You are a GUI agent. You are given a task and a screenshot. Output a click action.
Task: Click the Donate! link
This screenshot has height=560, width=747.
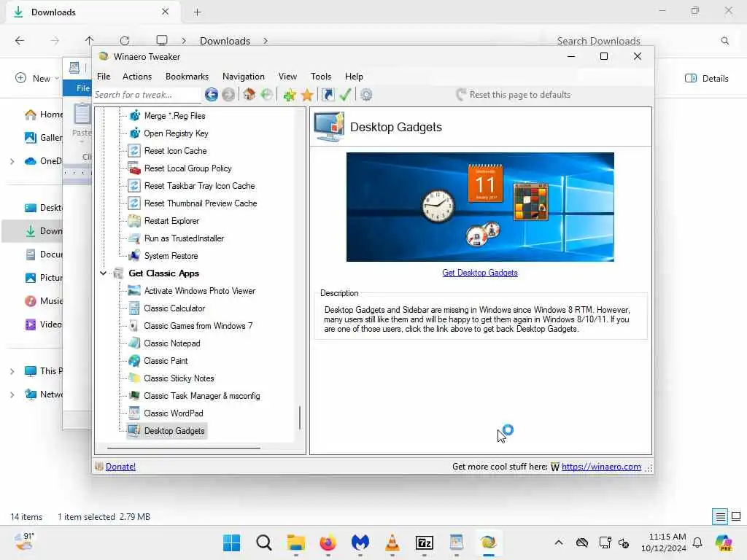pyautogui.click(x=120, y=467)
